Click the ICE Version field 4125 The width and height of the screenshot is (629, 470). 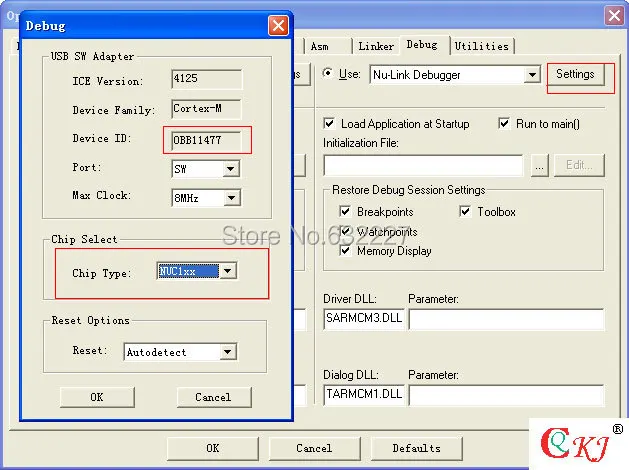tap(207, 79)
